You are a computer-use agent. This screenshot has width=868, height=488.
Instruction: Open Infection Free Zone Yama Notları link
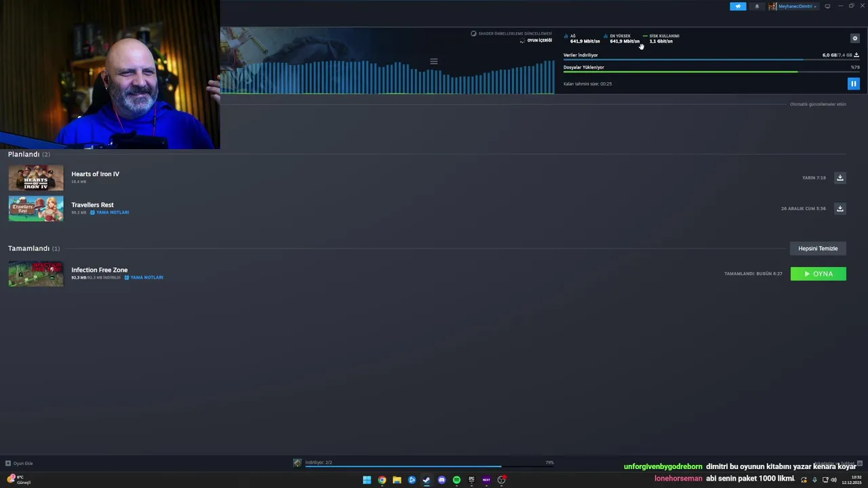144,277
